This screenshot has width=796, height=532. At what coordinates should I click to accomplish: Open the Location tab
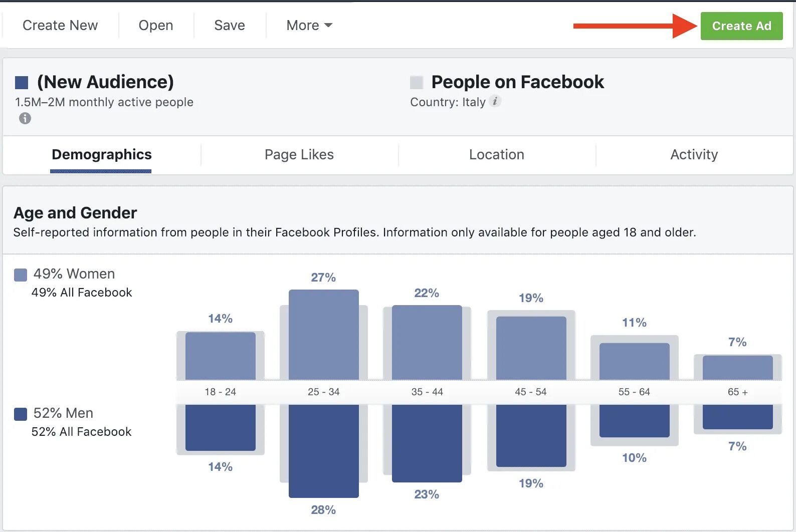[496, 154]
